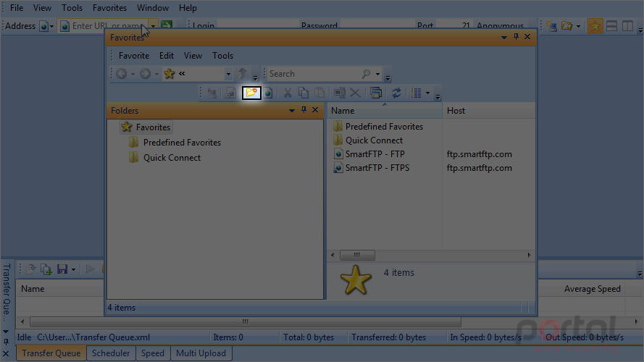This screenshot has height=362, width=644.
Task: Click the Enter URL or name address field
Action: 108,26
